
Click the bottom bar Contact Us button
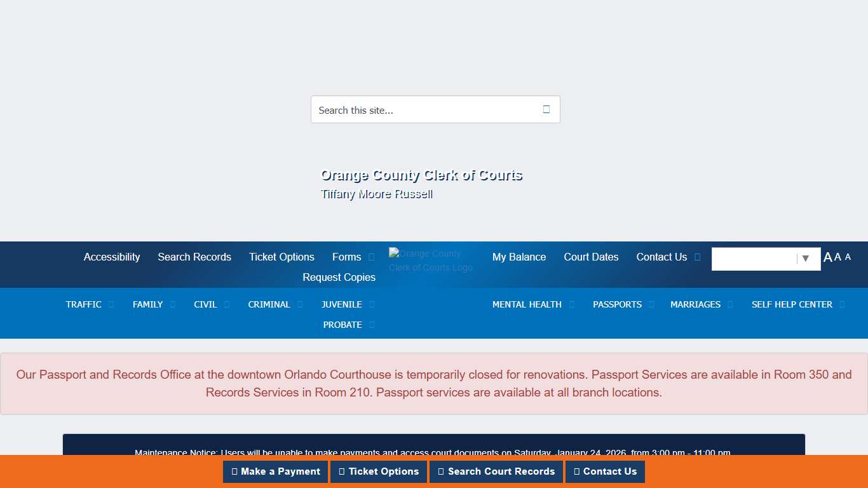605,471
